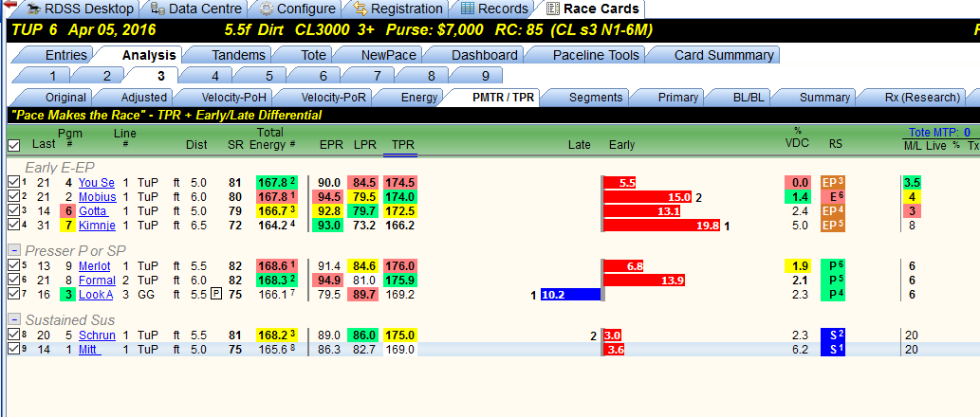
Task: Open the Primary view tab
Action: (x=669, y=98)
